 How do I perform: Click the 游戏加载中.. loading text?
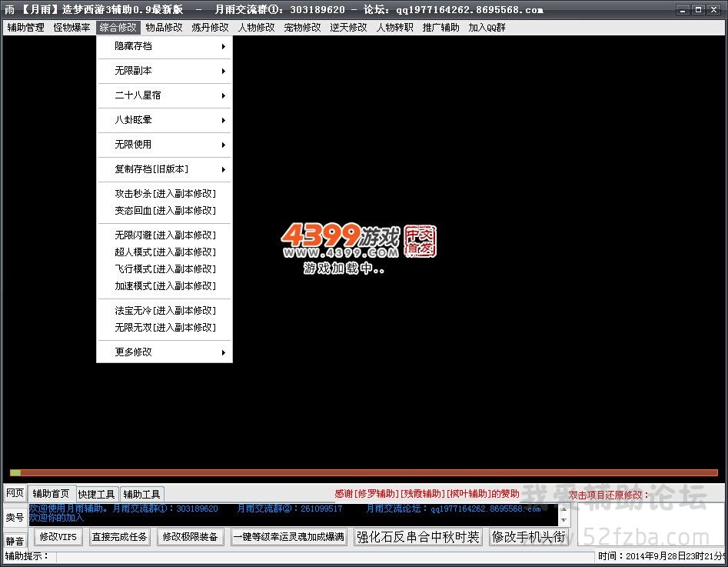point(344,268)
